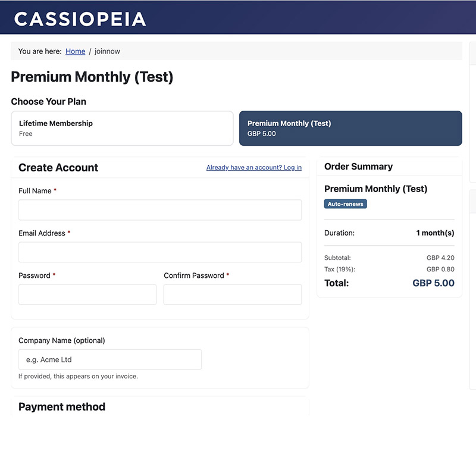This screenshot has height=476, width=476.
Task: Click the Full Name field label
Action: (x=35, y=191)
